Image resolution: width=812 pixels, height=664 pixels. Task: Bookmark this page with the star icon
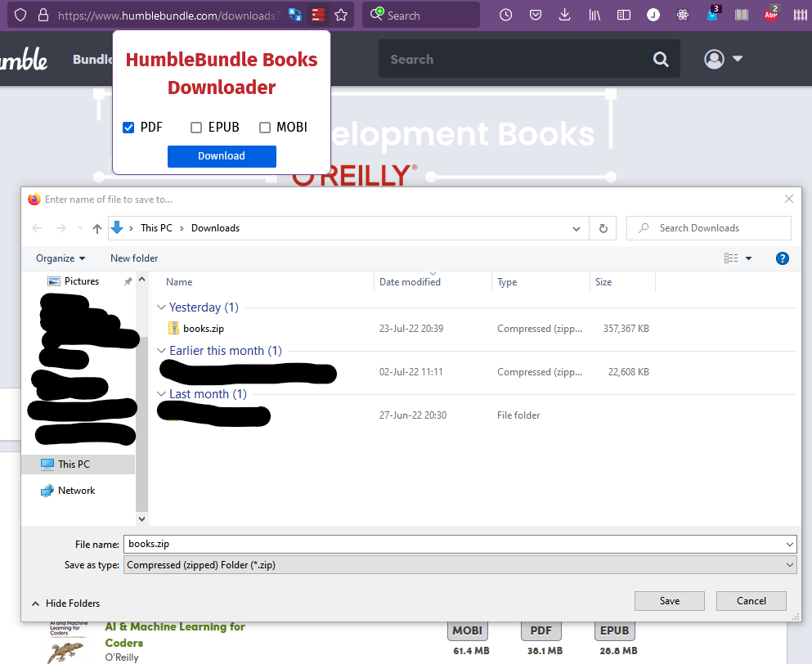tap(341, 15)
